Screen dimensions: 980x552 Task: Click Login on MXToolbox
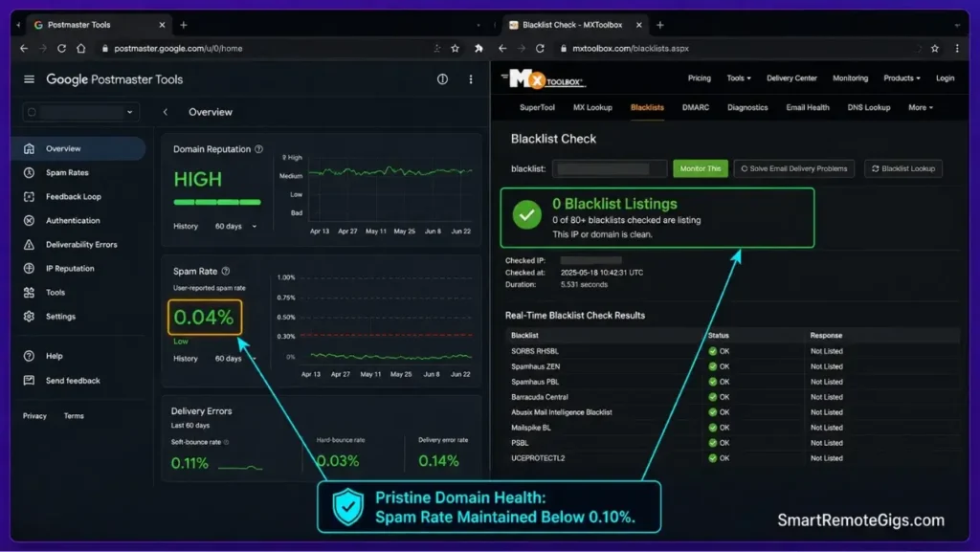[945, 78]
